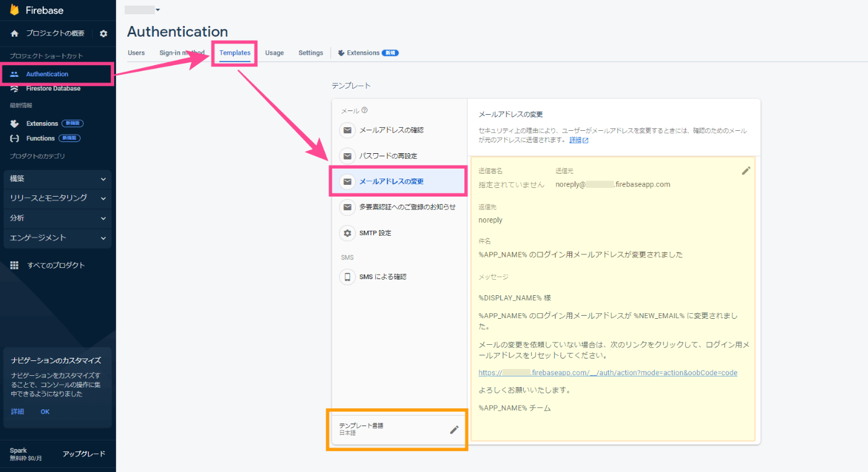This screenshot has width=868, height=472.
Task: Expand the エンゲージメント category
Action: tap(58, 238)
